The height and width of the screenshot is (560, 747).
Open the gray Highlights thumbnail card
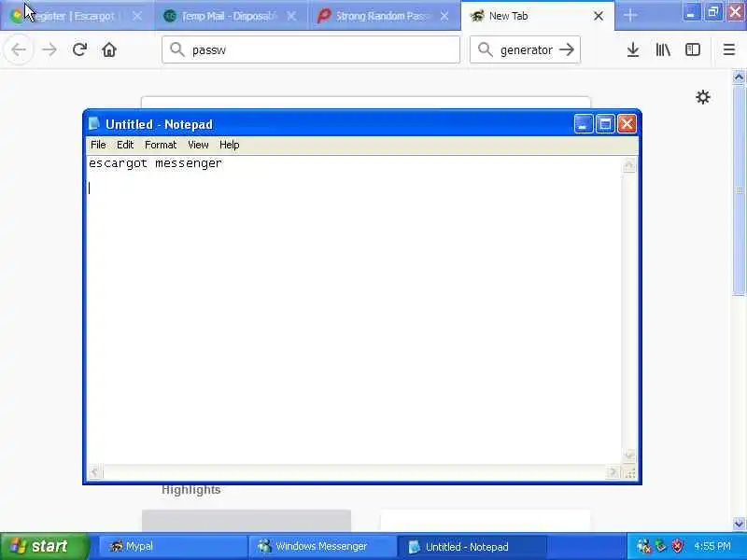point(247,521)
